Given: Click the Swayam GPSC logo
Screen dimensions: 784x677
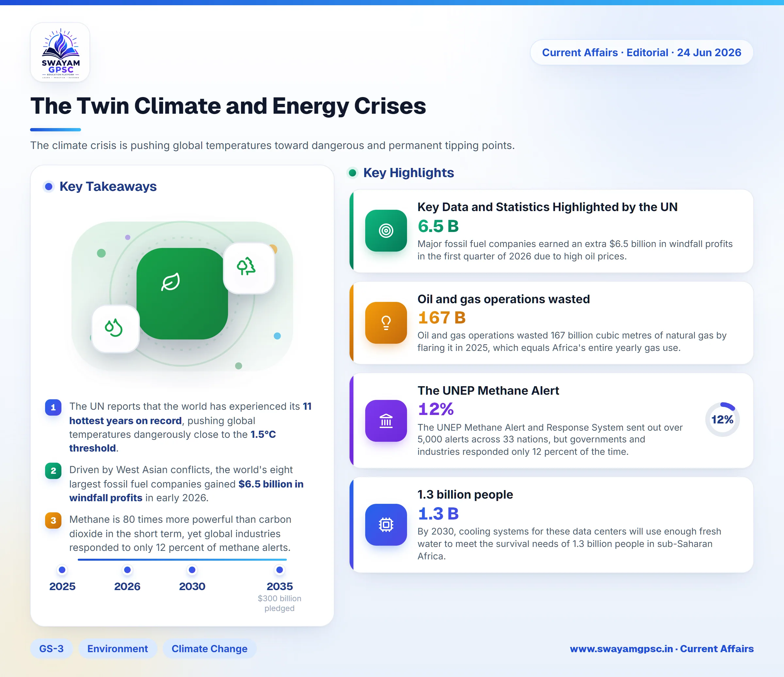Looking at the screenshot, I should [60, 52].
